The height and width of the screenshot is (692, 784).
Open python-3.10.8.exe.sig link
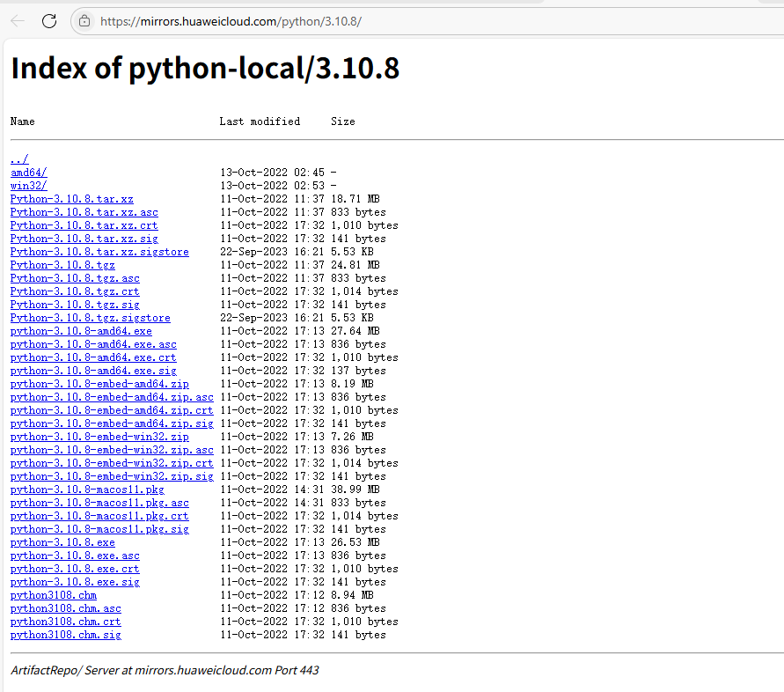tap(75, 582)
